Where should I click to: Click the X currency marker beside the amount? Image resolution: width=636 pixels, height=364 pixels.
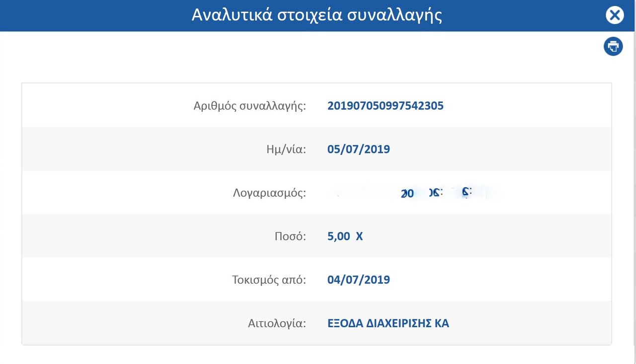tap(359, 236)
